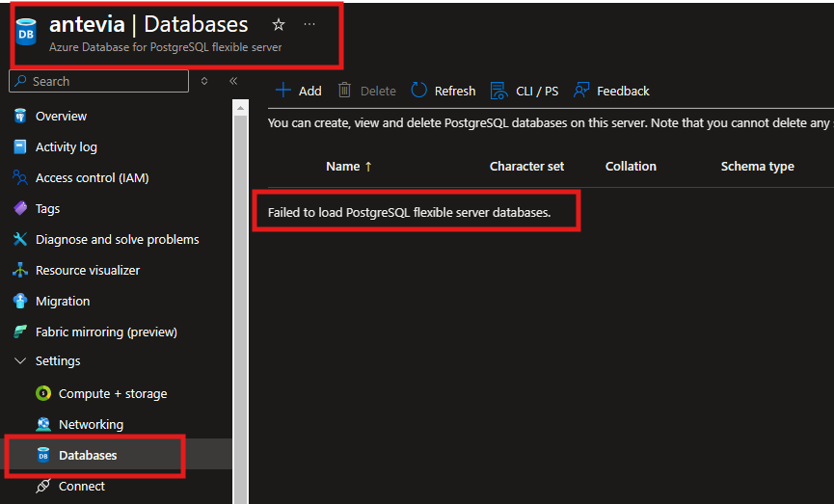Screen dimensions: 834x504
Task: Click the Fabric mirroring icon
Action: [x=20, y=332]
